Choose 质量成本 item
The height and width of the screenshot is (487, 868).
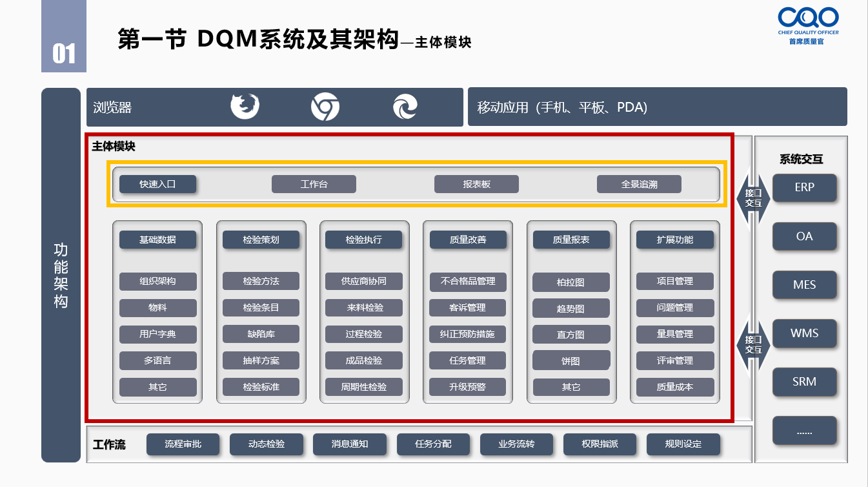pos(675,387)
